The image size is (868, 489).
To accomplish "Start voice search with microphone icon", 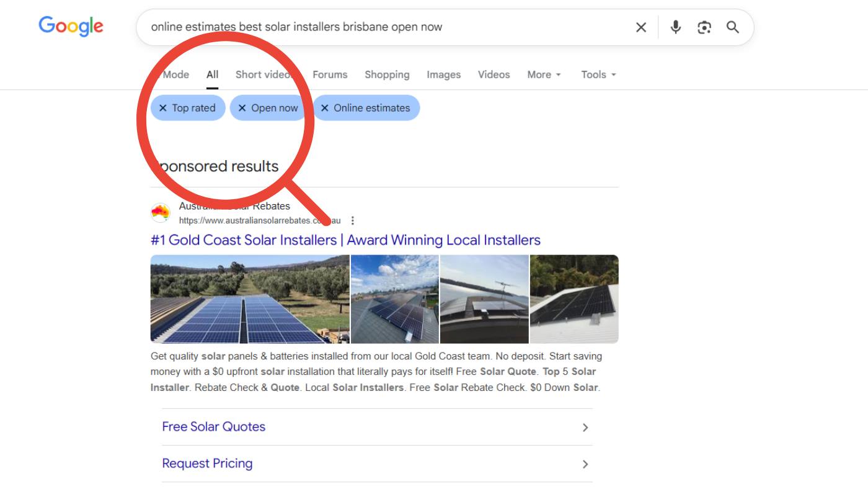I will [x=676, y=27].
